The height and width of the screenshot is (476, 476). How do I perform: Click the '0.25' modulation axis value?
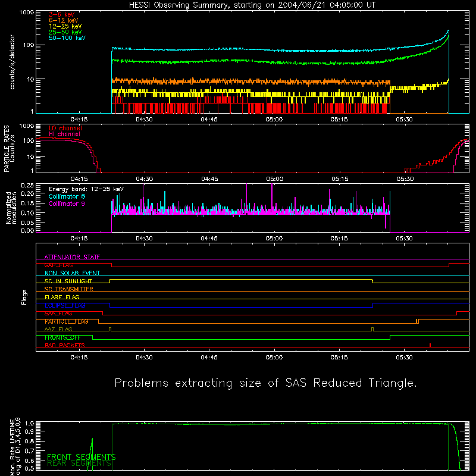27,186
